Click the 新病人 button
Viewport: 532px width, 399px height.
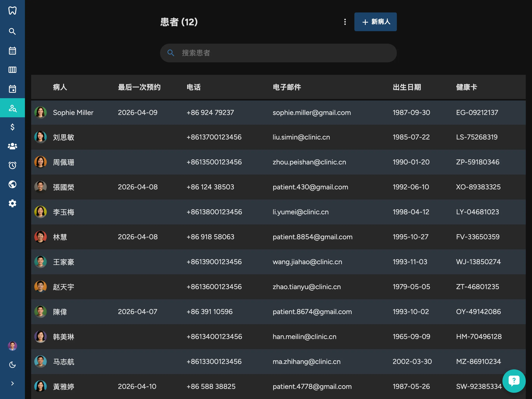[375, 22]
